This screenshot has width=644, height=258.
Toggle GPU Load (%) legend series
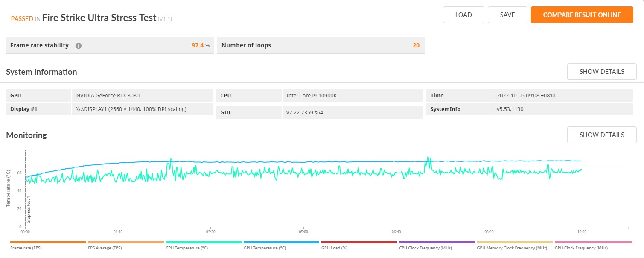(x=359, y=246)
